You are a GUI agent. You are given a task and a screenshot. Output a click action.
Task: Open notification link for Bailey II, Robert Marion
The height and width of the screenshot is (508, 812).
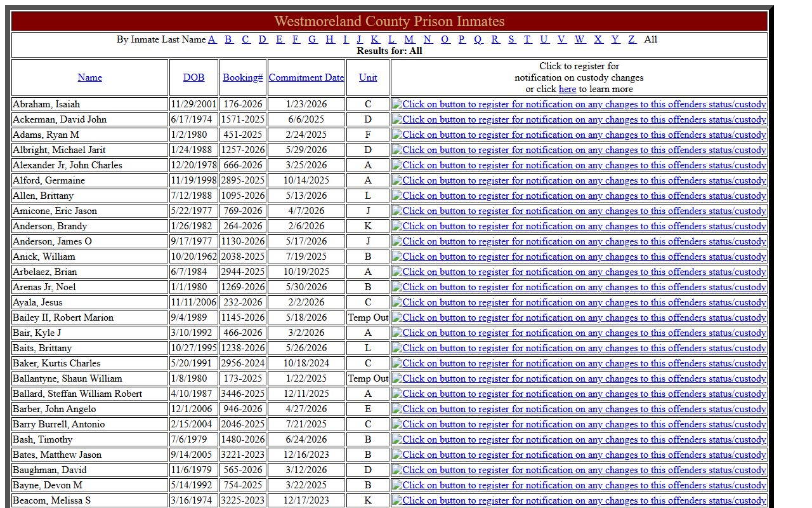click(579, 317)
